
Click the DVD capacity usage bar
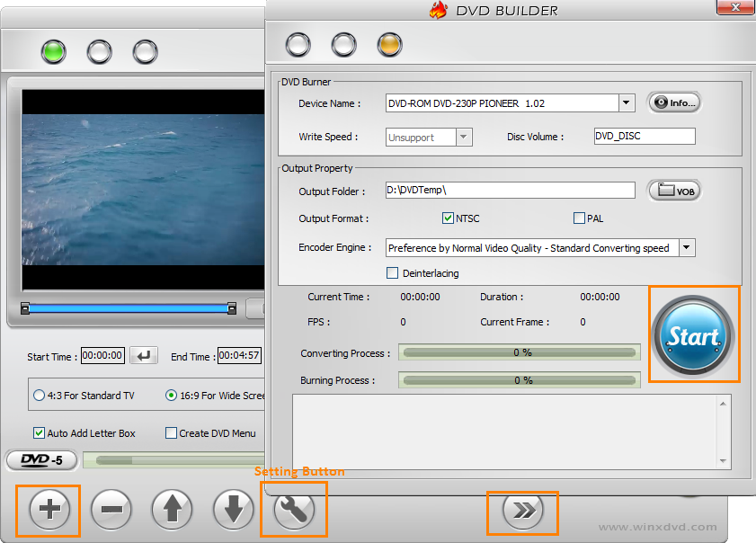click(173, 460)
